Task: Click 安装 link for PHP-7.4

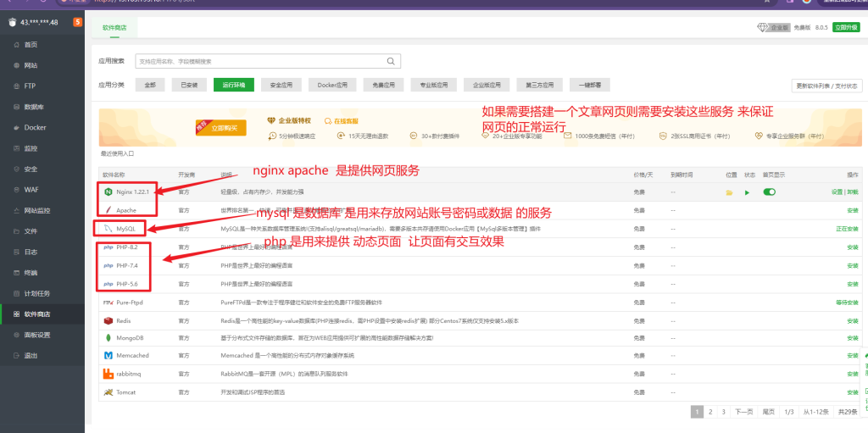Action: (x=852, y=265)
